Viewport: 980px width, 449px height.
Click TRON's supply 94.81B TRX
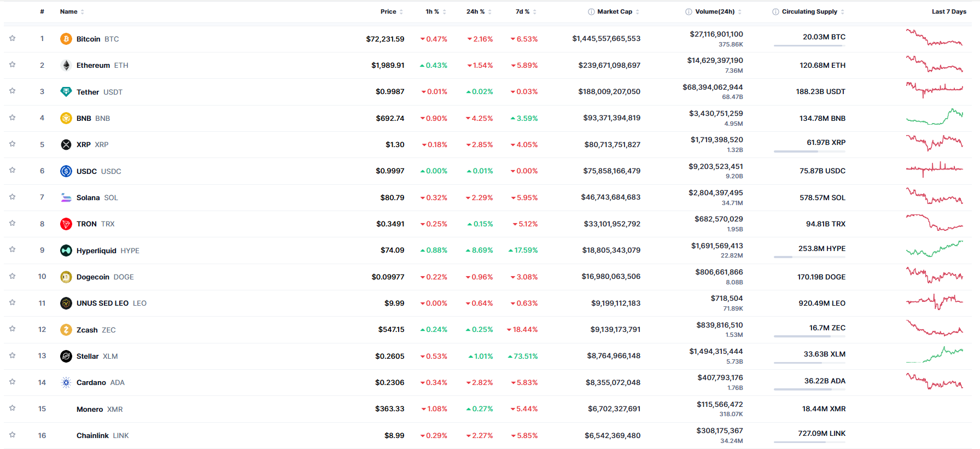pos(825,224)
